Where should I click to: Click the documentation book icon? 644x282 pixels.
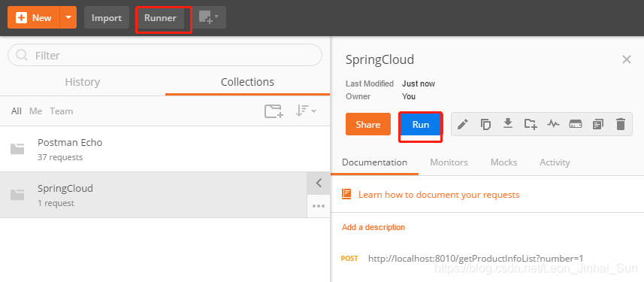(346, 194)
